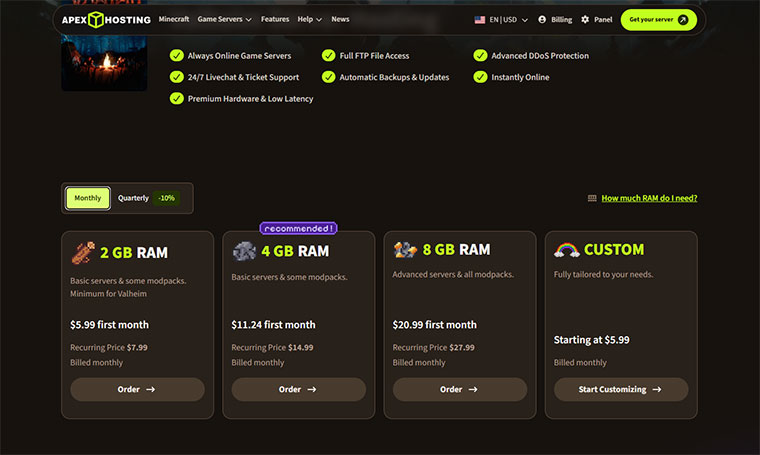Click arrow icon in Get your server
760x455 pixels.
[x=683, y=20]
